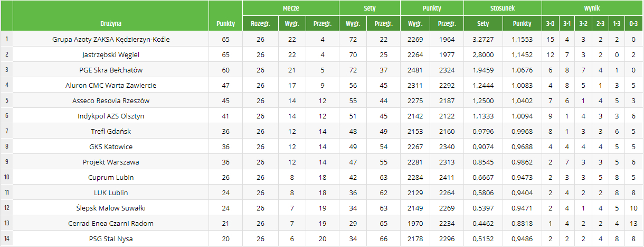644x247 pixels.
Task: Sort table by Drużyna column header
Action: [x=111, y=24]
